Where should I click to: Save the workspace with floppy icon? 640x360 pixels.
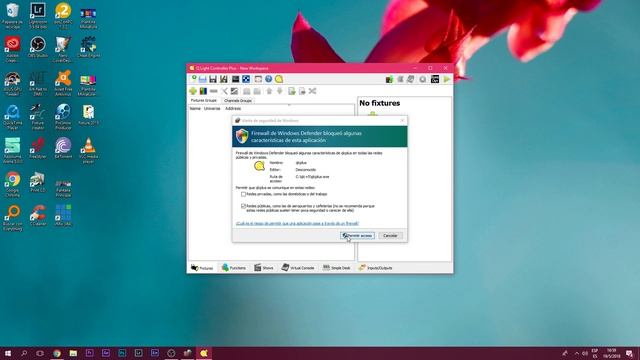(x=213, y=79)
